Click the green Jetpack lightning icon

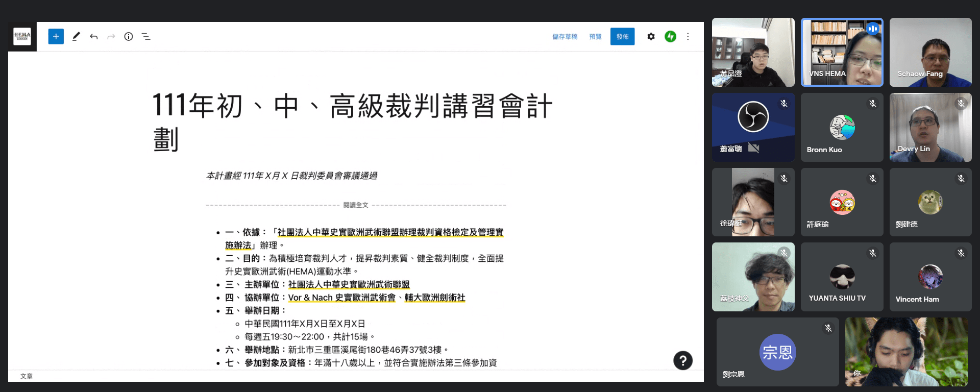coord(670,37)
